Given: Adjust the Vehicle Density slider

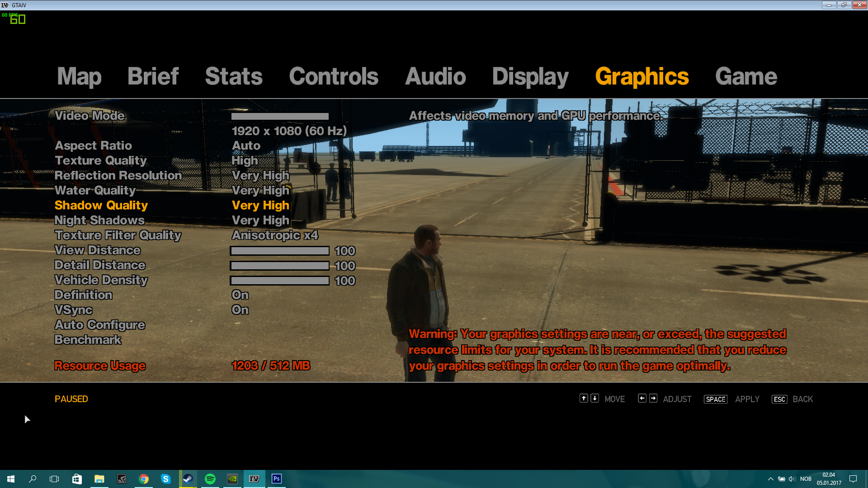Looking at the screenshot, I should pyautogui.click(x=280, y=281).
